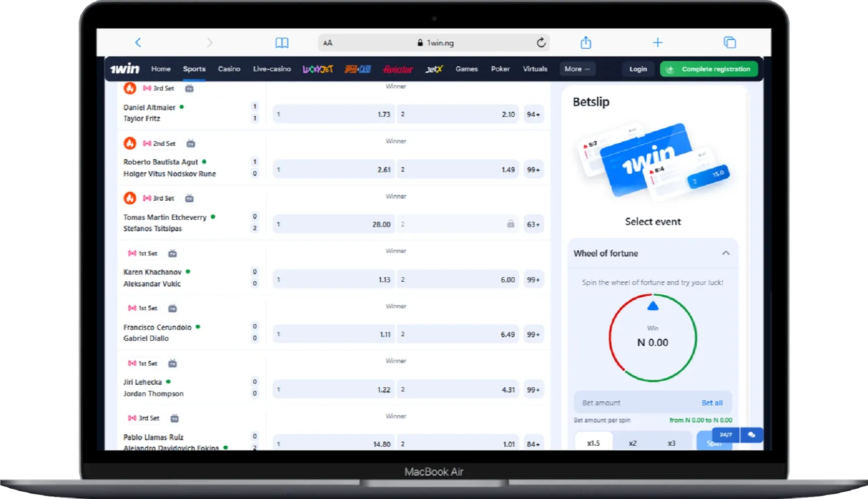
Task: Open the Virtuals menu item
Action: pos(535,69)
